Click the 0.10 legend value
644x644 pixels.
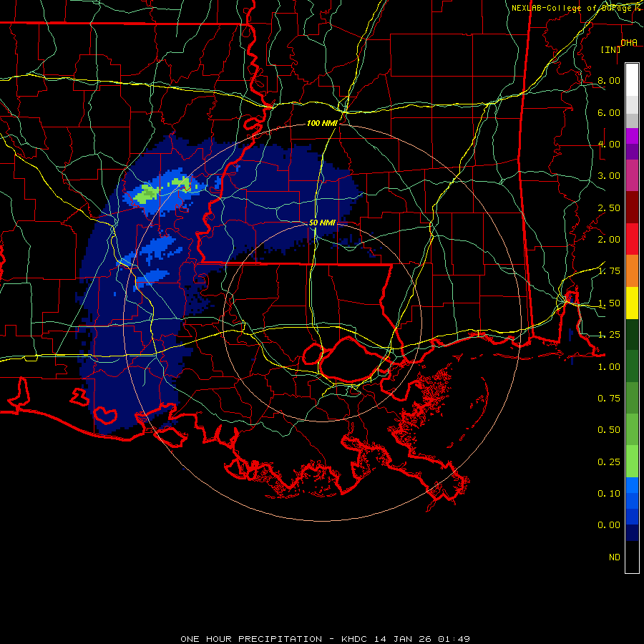[609, 494]
